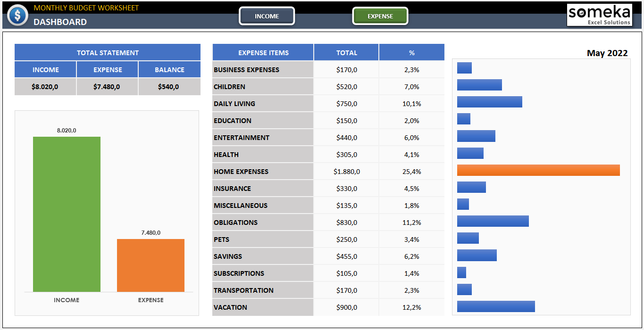The height and width of the screenshot is (330, 644).
Task: Click the $540,0 balance cell
Action: point(169,87)
